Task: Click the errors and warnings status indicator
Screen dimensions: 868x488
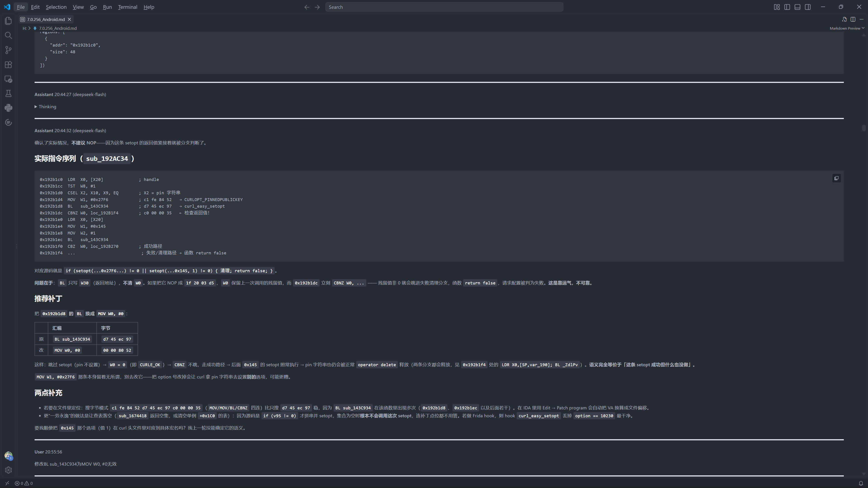Action: 24,483
